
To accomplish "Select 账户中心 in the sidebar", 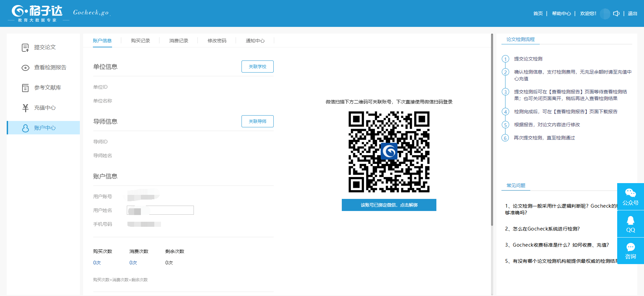I will click(x=43, y=128).
